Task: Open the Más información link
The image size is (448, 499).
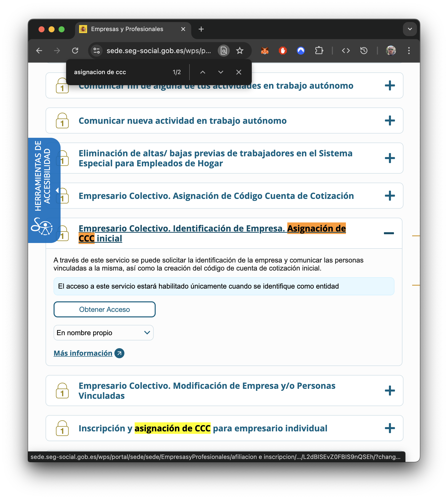Action: tap(83, 353)
